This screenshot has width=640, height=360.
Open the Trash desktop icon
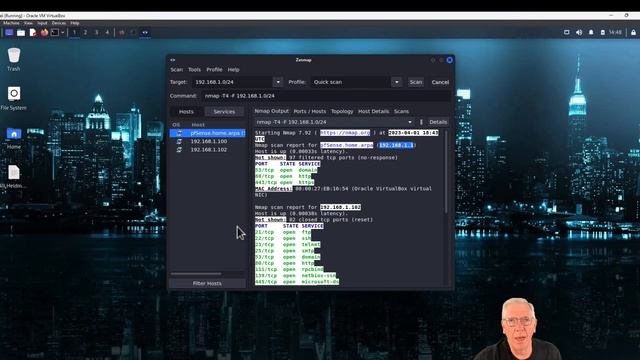coord(13,59)
